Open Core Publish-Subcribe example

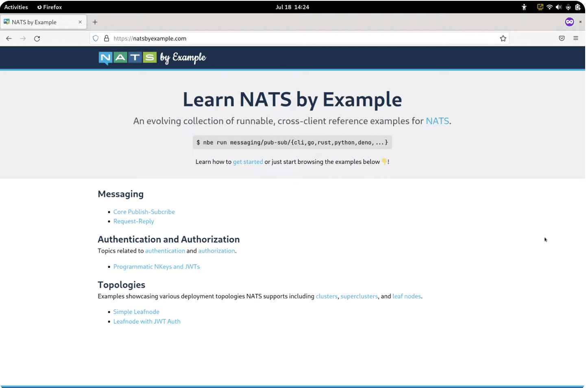pos(144,211)
